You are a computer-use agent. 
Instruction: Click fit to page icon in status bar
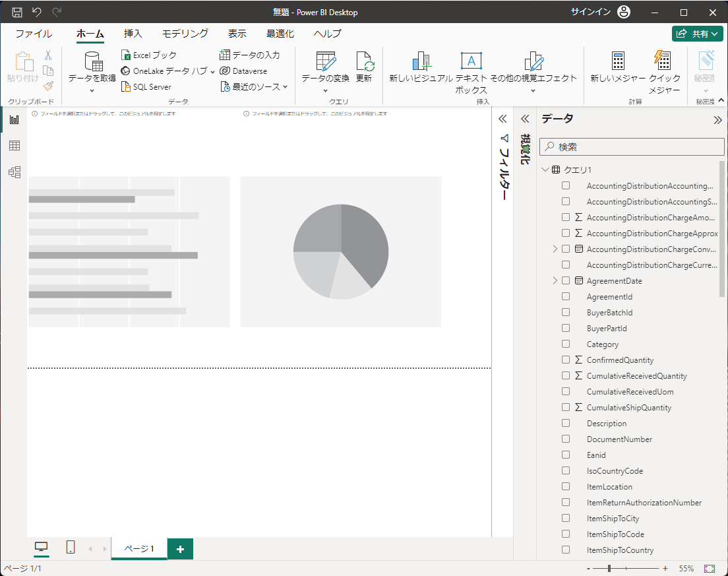click(709, 569)
